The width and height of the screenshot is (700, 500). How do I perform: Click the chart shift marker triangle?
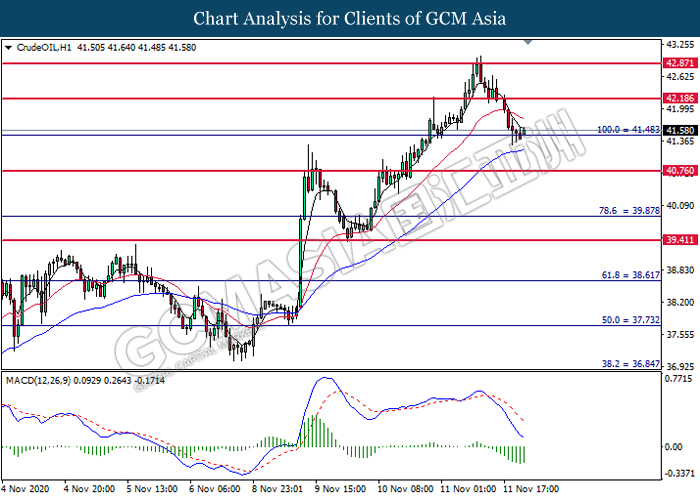tap(528, 42)
